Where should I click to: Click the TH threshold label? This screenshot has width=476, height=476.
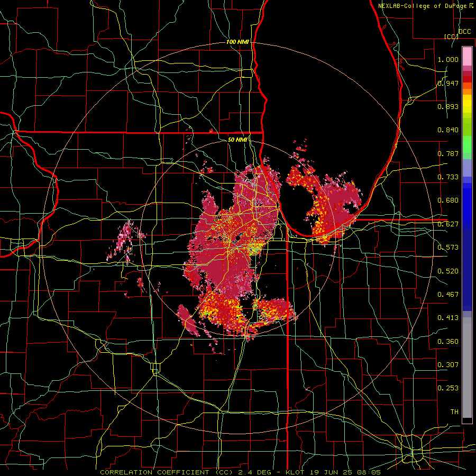pos(454,412)
